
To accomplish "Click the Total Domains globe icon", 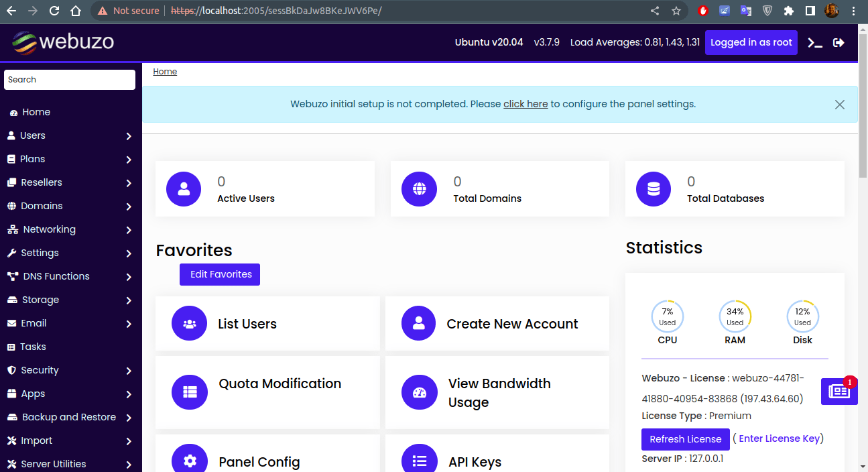I will click(419, 189).
